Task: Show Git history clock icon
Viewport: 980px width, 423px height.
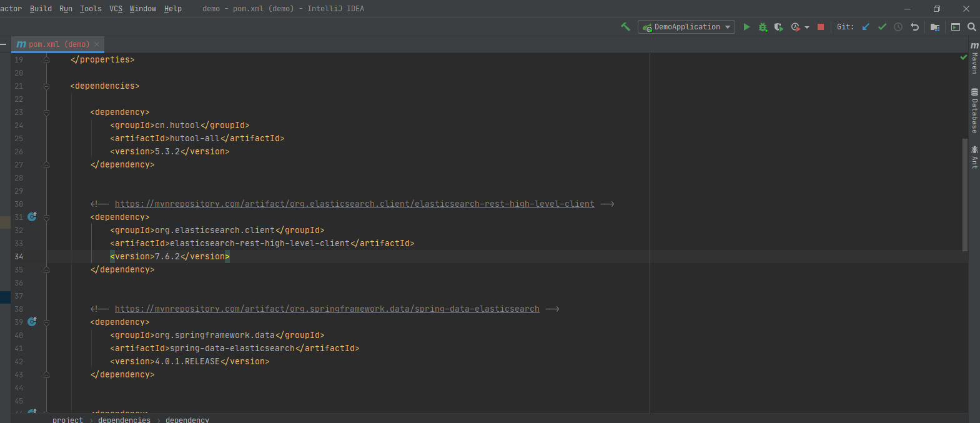Action: tap(898, 27)
